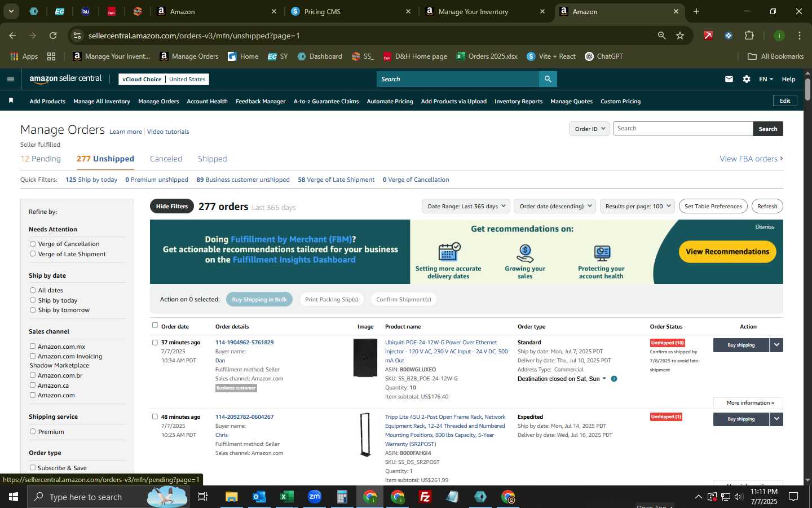This screenshot has width=812, height=508.
Task: Open Results per page 100 dropdown
Action: [x=638, y=206]
